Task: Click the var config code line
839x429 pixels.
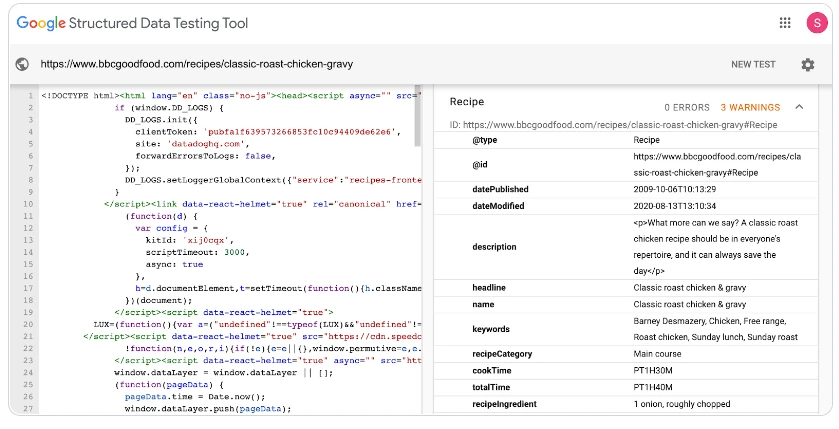Action: tap(171, 228)
